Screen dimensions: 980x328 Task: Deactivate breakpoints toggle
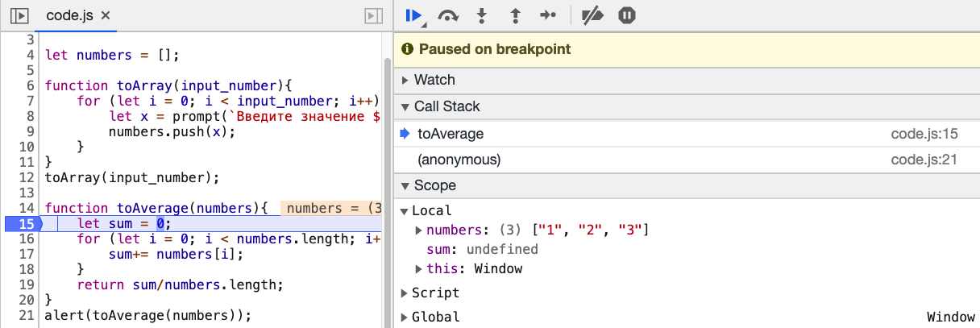point(592,15)
